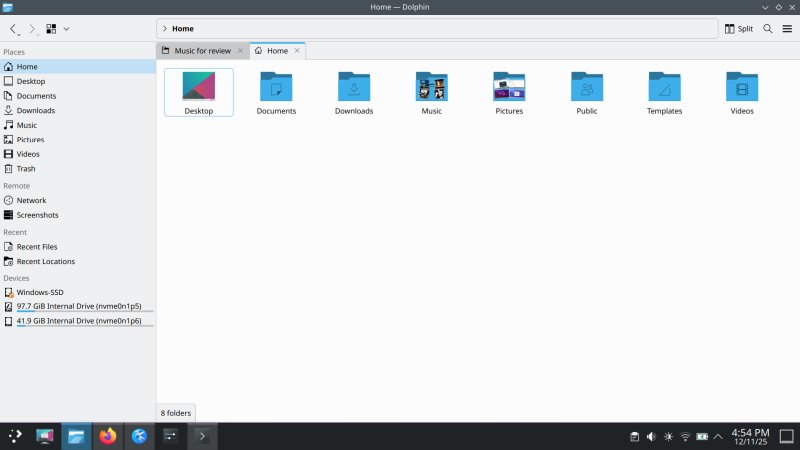Image resolution: width=800 pixels, height=450 pixels.
Task: Open Trash in Places sidebar
Action: [x=78, y=169]
